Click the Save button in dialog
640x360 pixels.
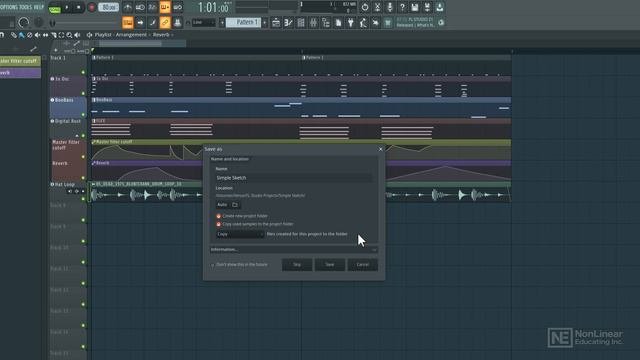[330, 265]
